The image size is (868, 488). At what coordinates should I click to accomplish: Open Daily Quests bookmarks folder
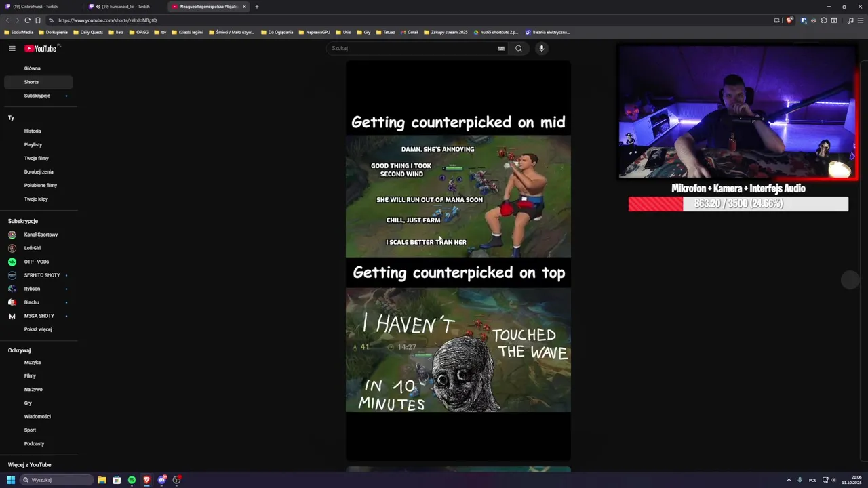(x=88, y=32)
